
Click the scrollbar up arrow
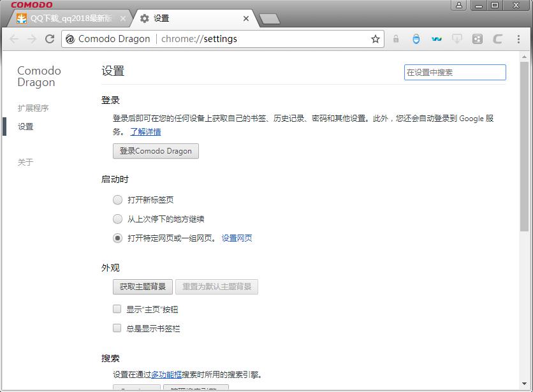(x=524, y=57)
